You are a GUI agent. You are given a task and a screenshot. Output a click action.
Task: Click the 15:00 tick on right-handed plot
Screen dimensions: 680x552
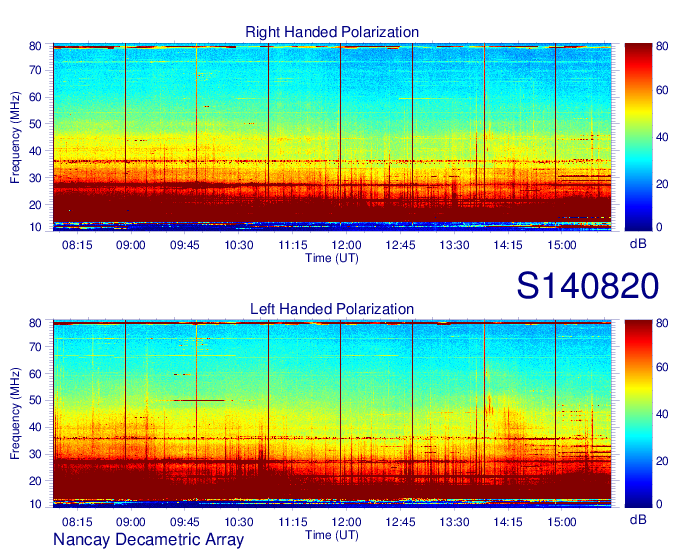click(x=562, y=245)
